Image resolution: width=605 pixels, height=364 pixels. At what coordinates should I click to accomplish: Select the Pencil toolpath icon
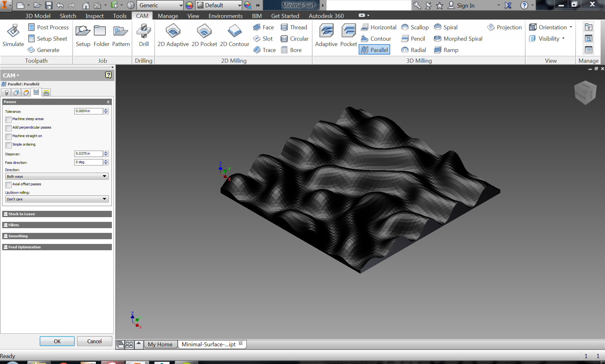[x=405, y=38]
